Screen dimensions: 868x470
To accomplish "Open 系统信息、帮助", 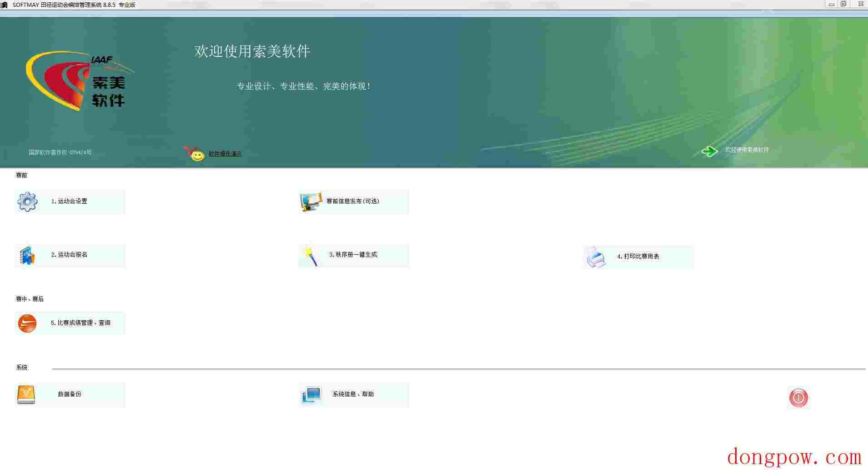I will 354,394.
